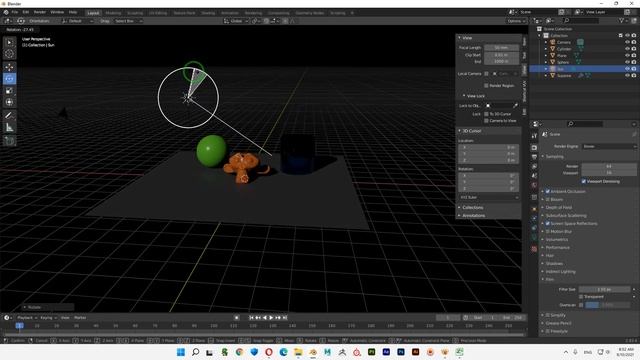The width and height of the screenshot is (640, 360).
Task: Click the Blender logo menu icon
Action: [x=6, y=12]
